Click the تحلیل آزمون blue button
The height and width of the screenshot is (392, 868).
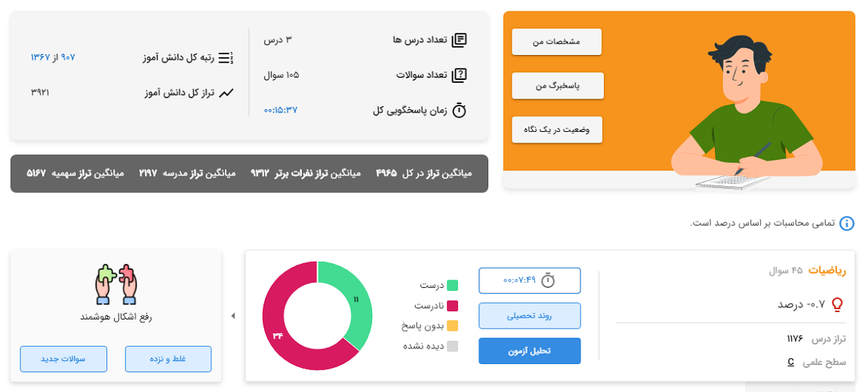pyautogui.click(x=530, y=351)
